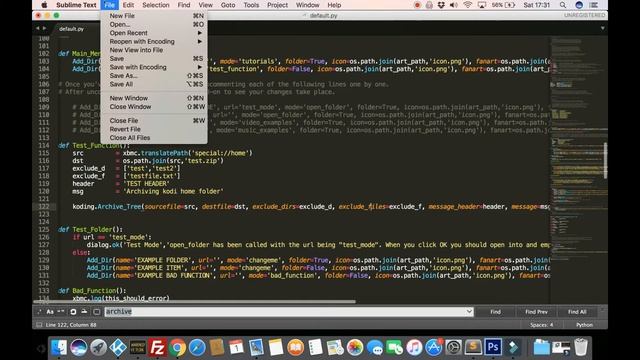640x360 pixels.
Task: Open the Edit menu
Action: pyautogui.click(x=128, y=5)
